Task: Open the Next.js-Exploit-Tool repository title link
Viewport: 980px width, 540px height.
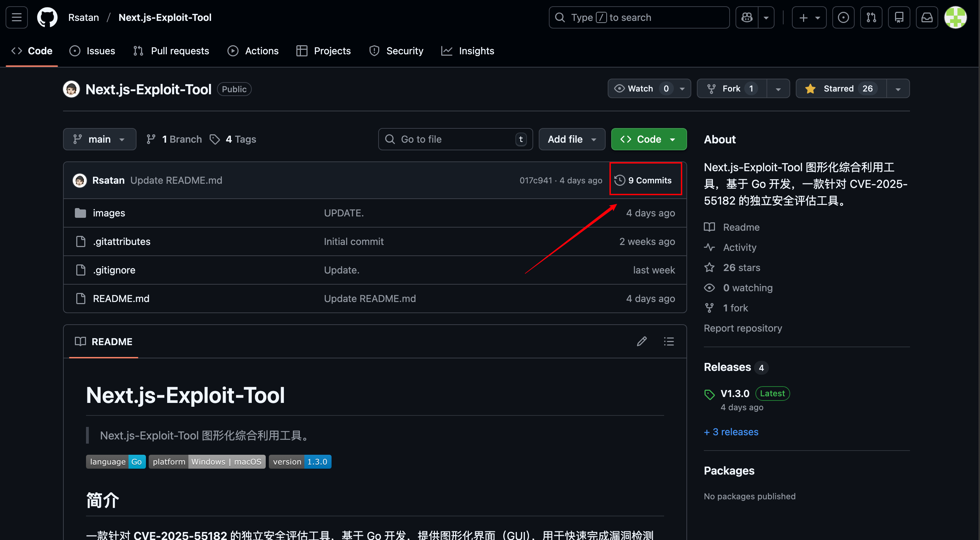Action: [x=148, y=89]
